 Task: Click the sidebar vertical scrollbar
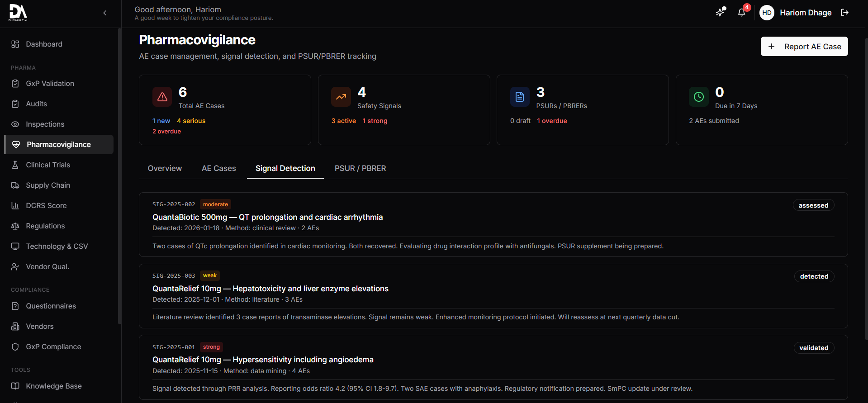119,176
